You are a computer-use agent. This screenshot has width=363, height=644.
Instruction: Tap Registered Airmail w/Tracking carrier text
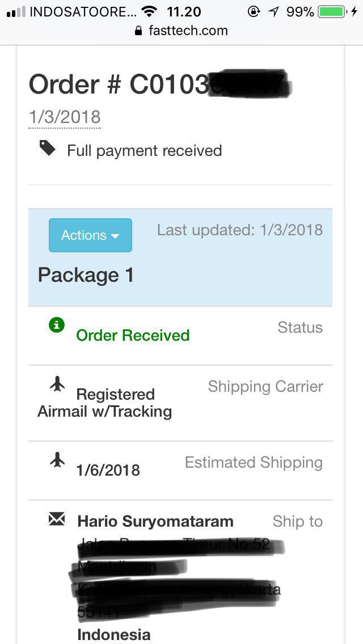coord(104,403)
